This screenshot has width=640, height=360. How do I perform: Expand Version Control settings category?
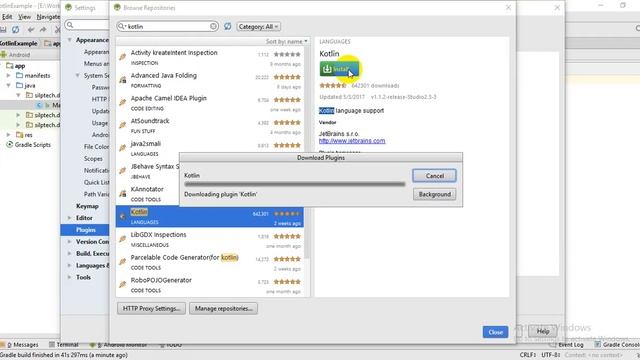coord(70,242)
